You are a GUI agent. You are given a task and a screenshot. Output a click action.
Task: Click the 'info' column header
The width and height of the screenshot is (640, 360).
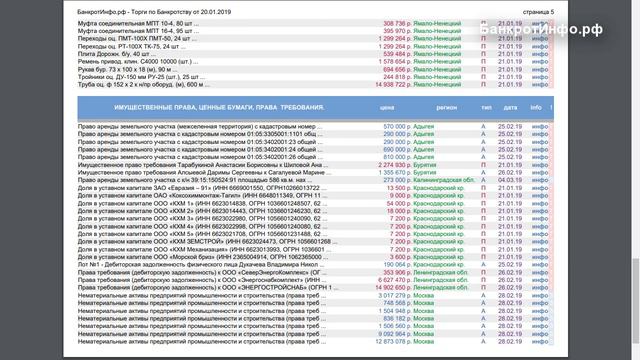coord(536,108)
